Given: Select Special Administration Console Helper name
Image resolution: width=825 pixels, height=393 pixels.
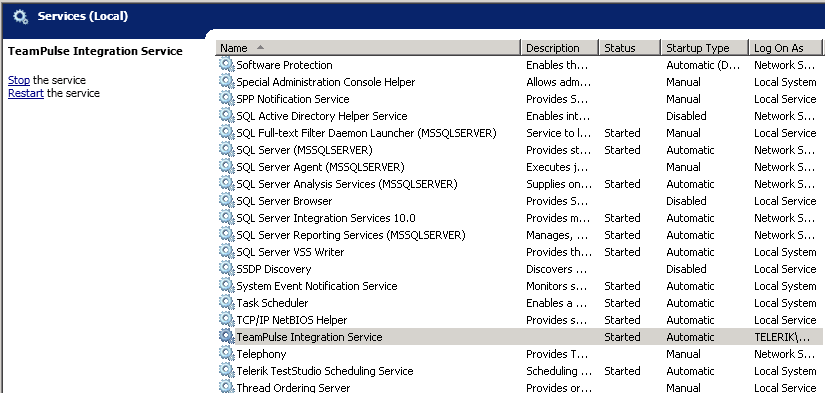Looking at the screenshot, I should pos(325,82).
